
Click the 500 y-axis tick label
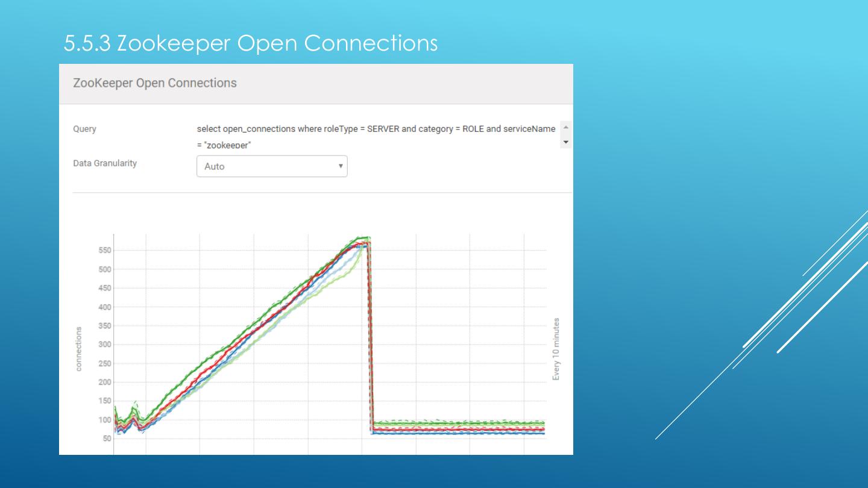104,269
